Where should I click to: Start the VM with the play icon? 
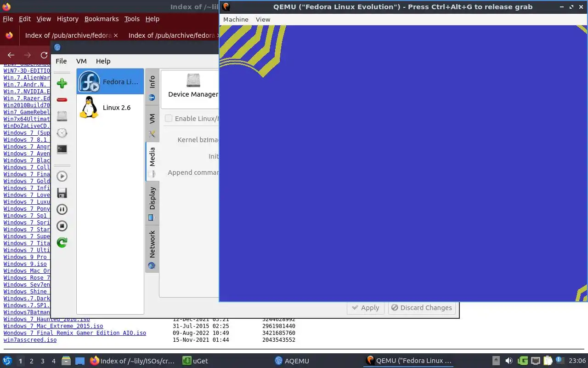point(62,176)
